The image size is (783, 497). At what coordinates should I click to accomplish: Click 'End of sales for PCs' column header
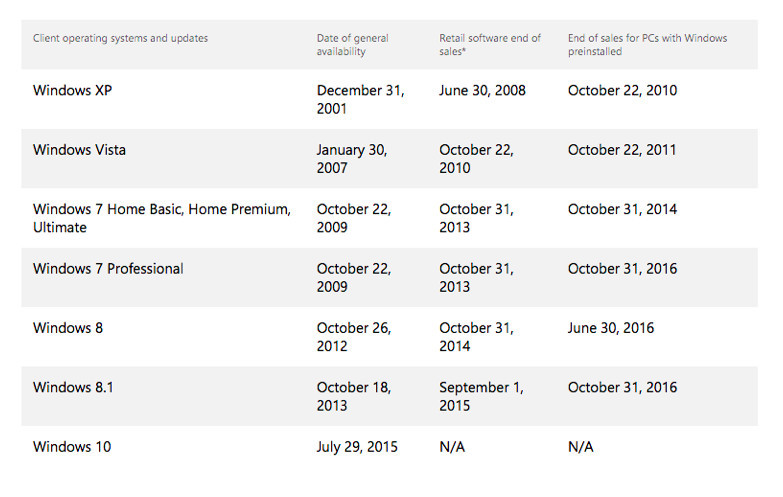point(647,45)
